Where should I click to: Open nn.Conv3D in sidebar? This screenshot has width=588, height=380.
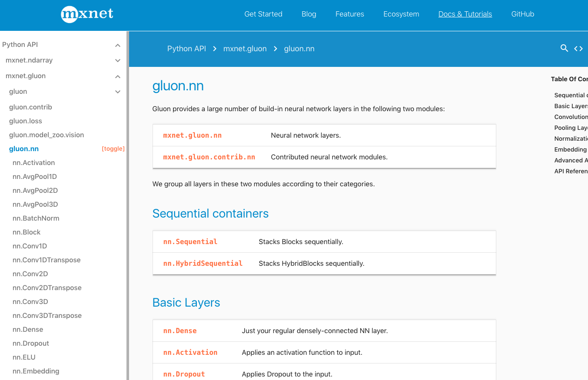point(30,301)
